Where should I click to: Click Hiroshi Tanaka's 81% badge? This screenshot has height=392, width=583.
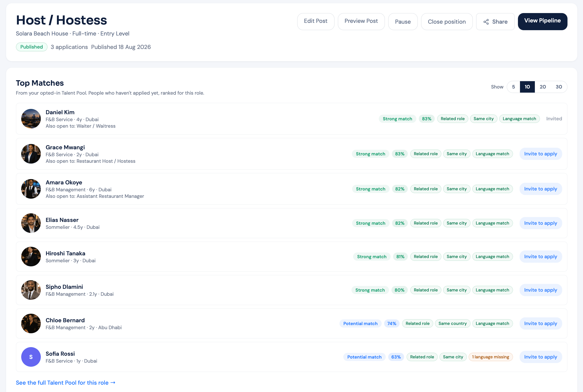[400, 257]
